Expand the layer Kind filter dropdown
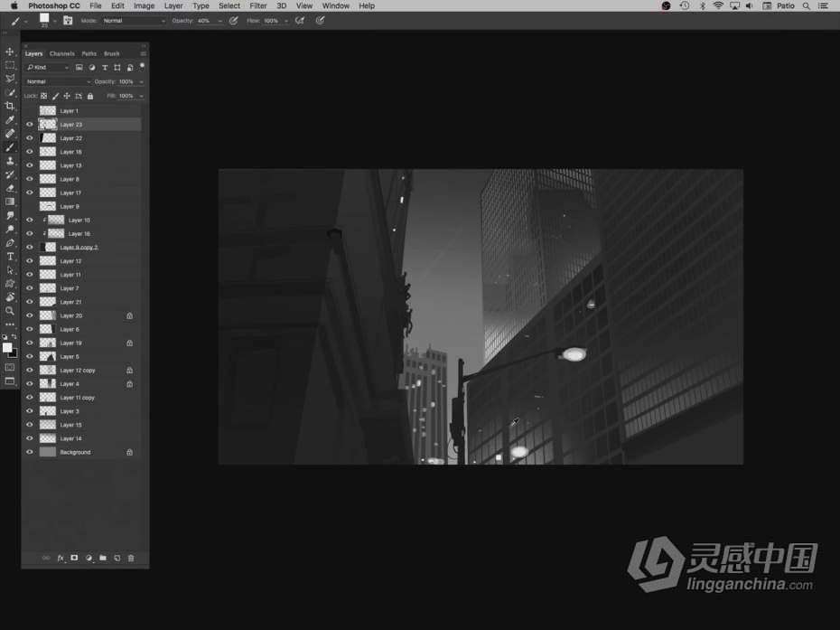This screenshot has height=630, width=840. click(49, 67)
